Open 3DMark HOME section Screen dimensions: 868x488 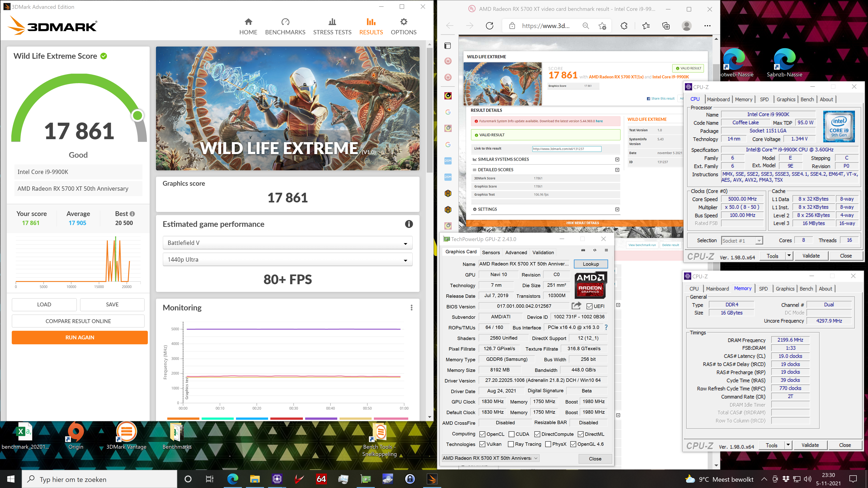(x=248, y=27)
